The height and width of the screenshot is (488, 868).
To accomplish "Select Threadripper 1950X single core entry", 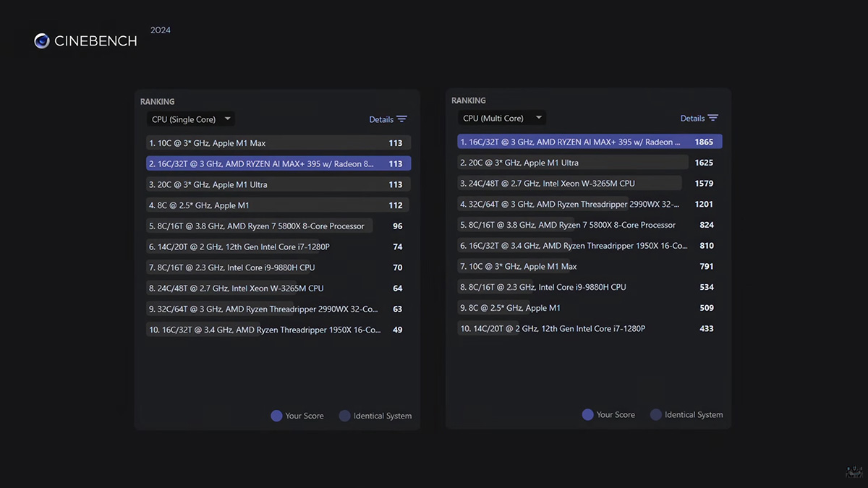I will (x=278, y=330).
